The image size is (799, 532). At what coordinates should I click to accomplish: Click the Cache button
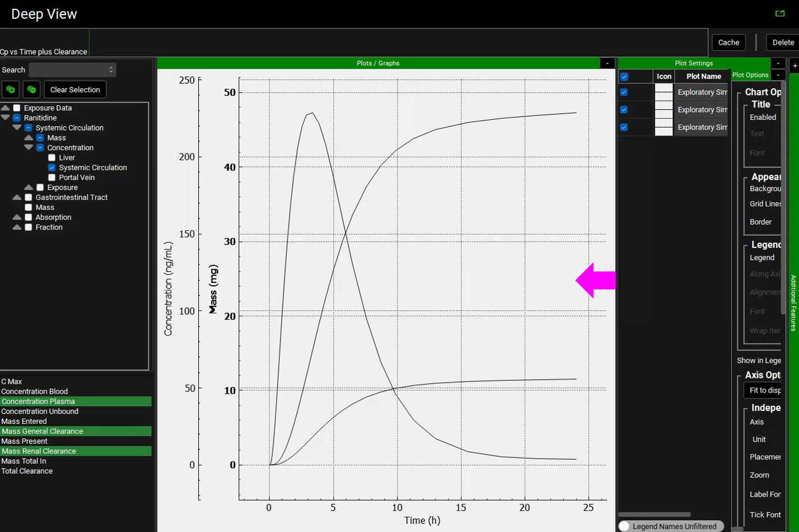[728, 42]
